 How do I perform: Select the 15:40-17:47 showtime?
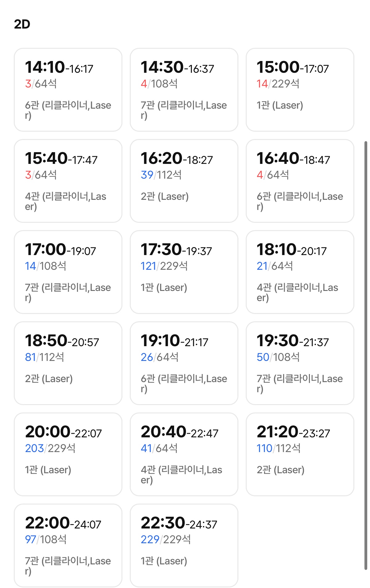[68, 181]
